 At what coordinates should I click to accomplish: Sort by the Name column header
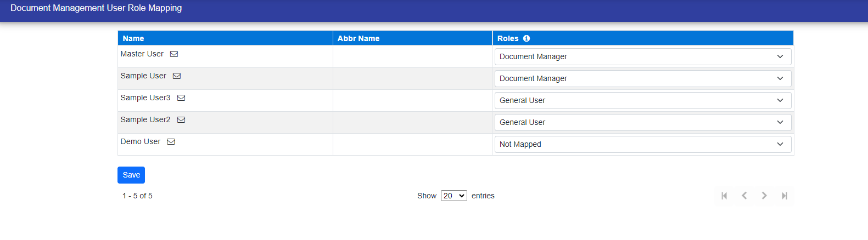(x=133, y=38)
